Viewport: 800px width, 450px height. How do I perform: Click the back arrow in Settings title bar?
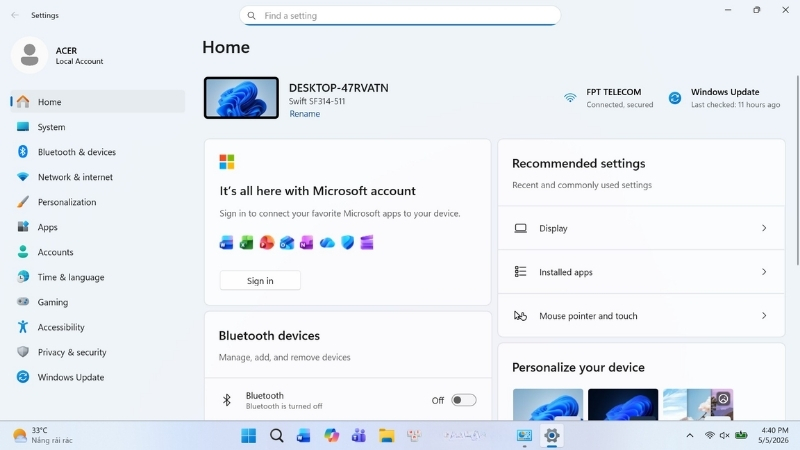[x=15, y=15]
